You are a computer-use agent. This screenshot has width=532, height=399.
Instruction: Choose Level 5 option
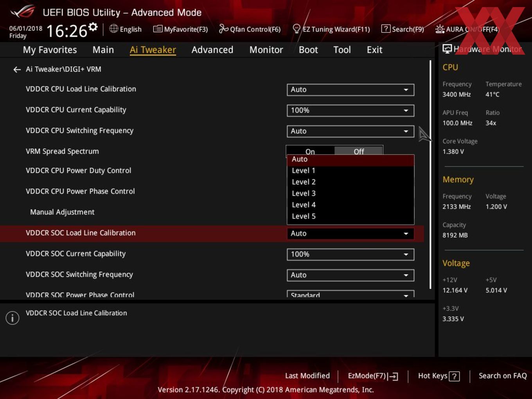(x=350, y=216)
